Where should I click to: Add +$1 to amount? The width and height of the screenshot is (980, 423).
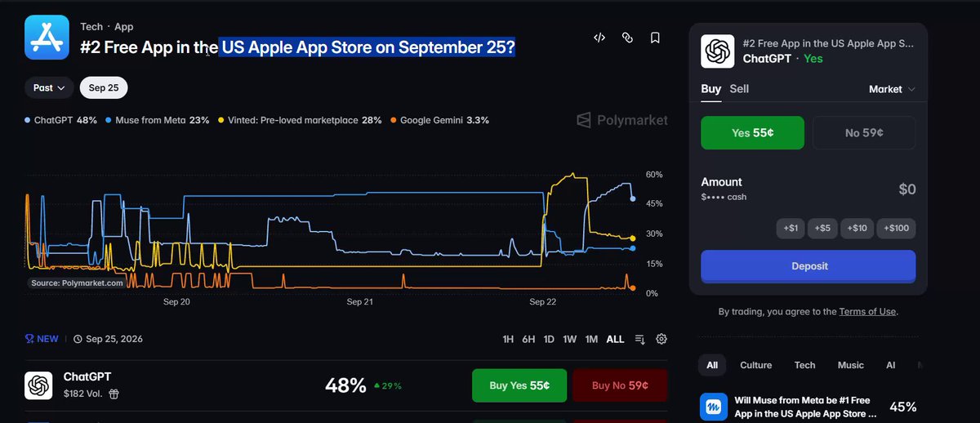(791, 229)
